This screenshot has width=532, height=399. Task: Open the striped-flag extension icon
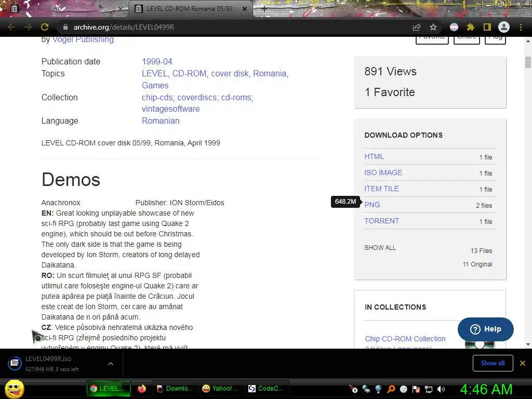click(x=454, y=27)
